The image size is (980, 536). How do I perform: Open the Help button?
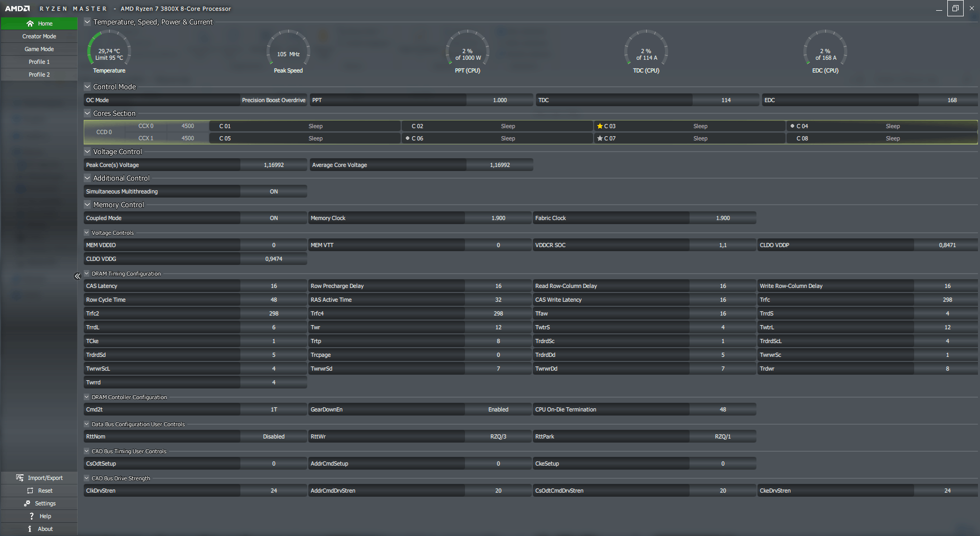tap(39, 516)
